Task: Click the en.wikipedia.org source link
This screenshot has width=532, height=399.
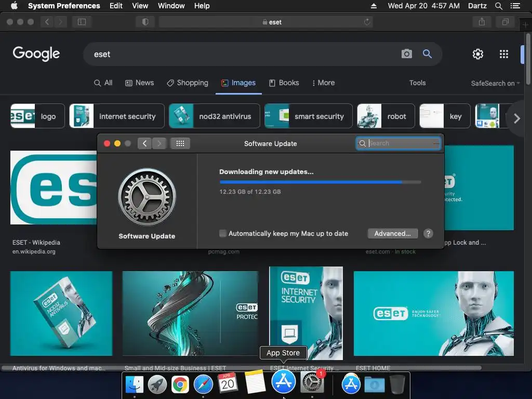Action: [34, 252]
